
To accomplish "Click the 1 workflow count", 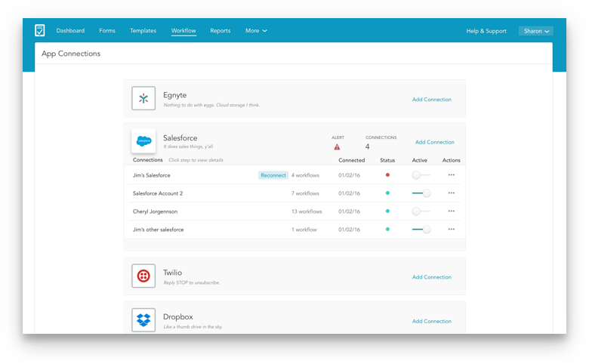I will (x=304, y=230).
